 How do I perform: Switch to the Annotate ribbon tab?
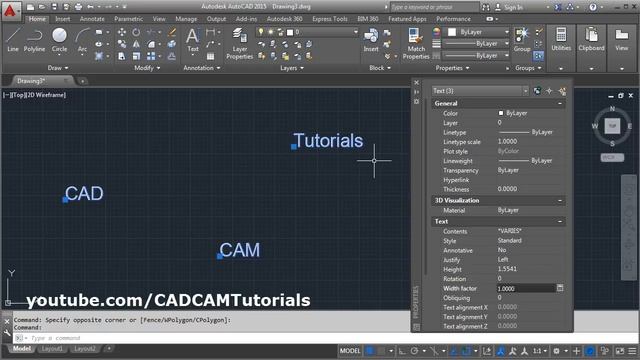coord(92,19)
